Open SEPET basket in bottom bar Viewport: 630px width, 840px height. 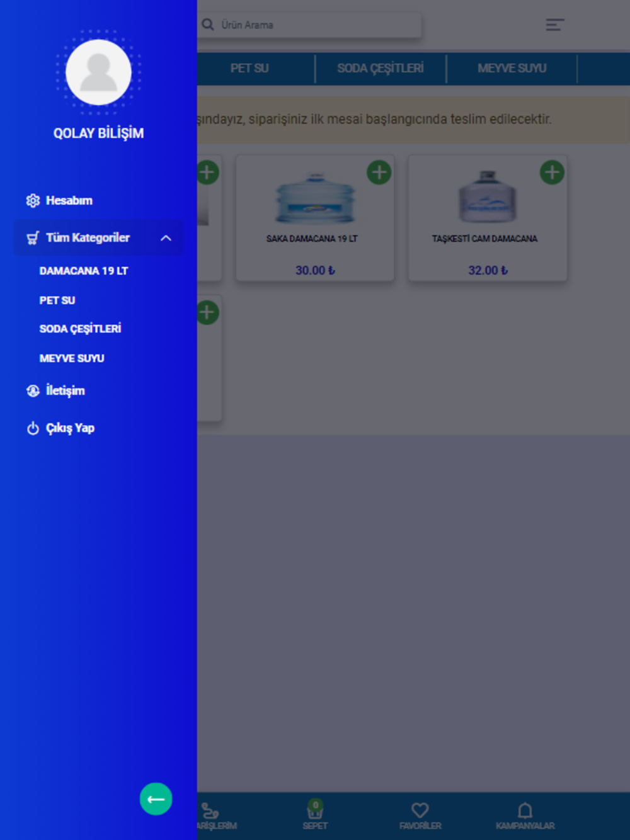click(x=315, y=815)
